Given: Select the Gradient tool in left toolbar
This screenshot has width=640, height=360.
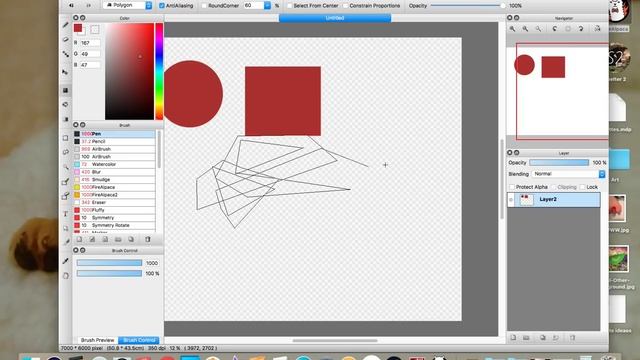Looking at the screenshot, I should [65, 119].
